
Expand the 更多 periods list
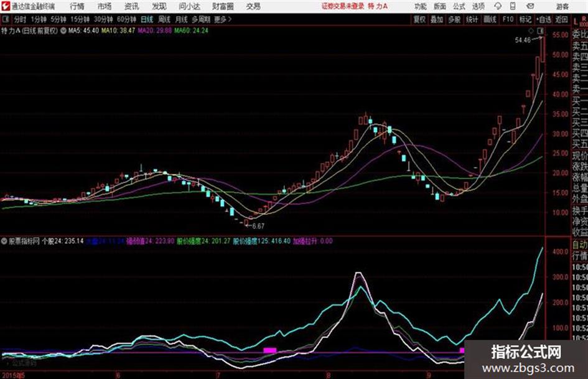click(223, 19)
